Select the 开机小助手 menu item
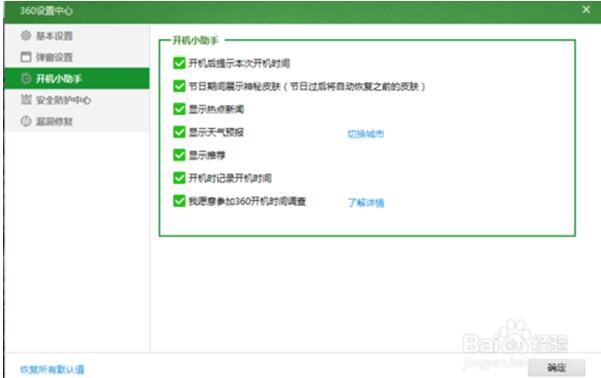This screenshot has width=601, height=378. [x=77, y=79]
